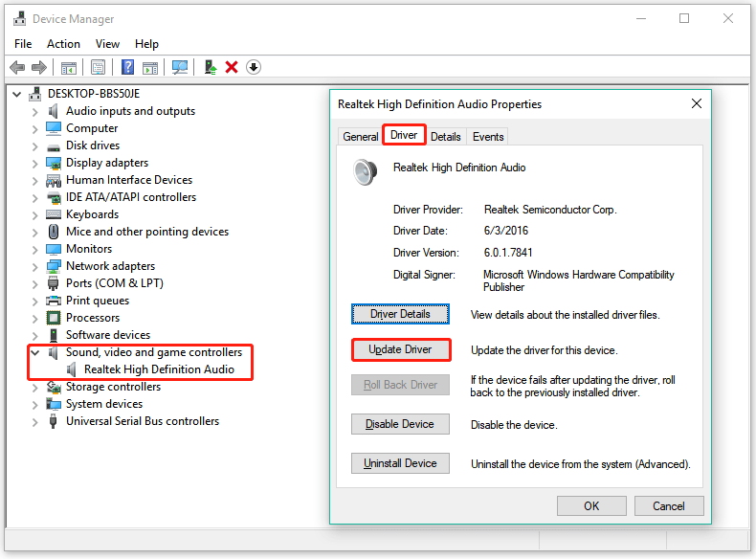Screen dimensions: 756x559
Task: Click the Processors chip icon
Action: point(54,318)
